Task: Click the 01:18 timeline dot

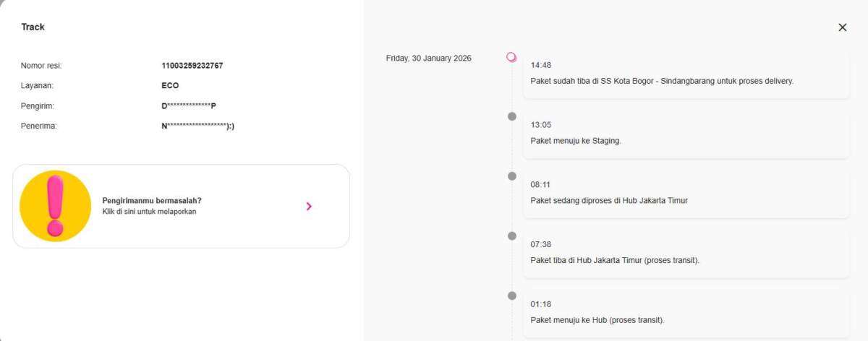Action: [x=512, y=295]
